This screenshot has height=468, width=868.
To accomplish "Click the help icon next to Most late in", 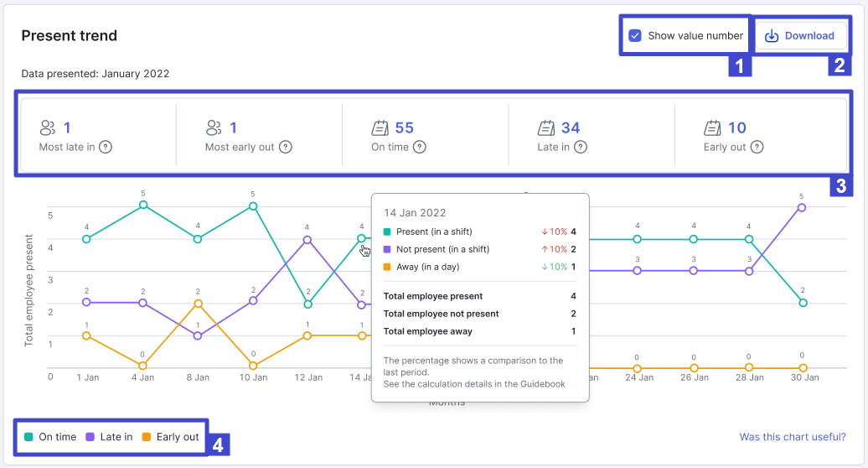I will click(106, 147).
